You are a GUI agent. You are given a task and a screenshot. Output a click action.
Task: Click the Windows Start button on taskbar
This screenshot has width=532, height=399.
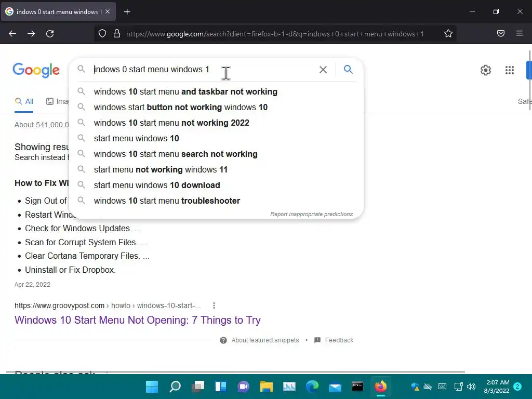pyautogui.click(x=152, y=387)
